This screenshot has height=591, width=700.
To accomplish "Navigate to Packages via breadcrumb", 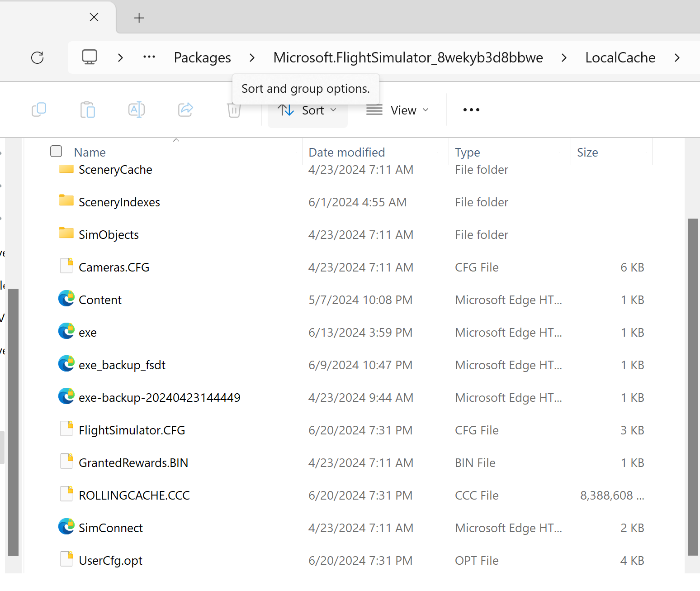I will click(x=202, y=57).
